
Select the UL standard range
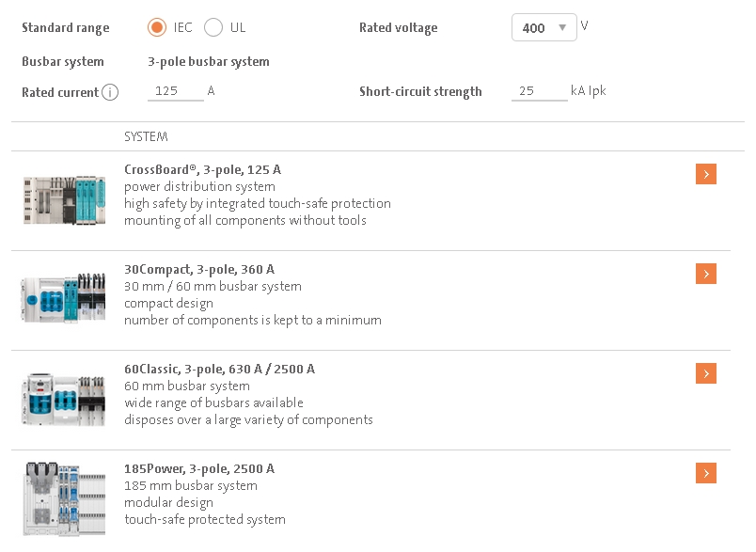[x=213, y=27]
